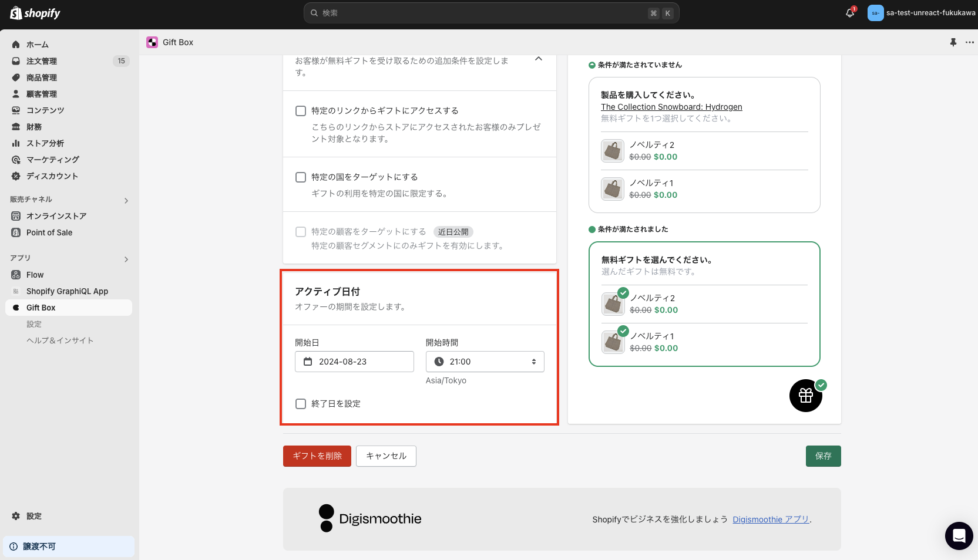Click the pink Gift Box app icon

[x=153, y=42]
